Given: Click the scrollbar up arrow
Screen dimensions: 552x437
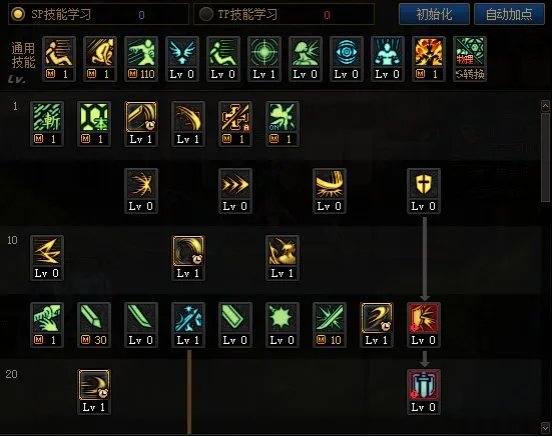Looking at the screenshot, I should 545,106.
